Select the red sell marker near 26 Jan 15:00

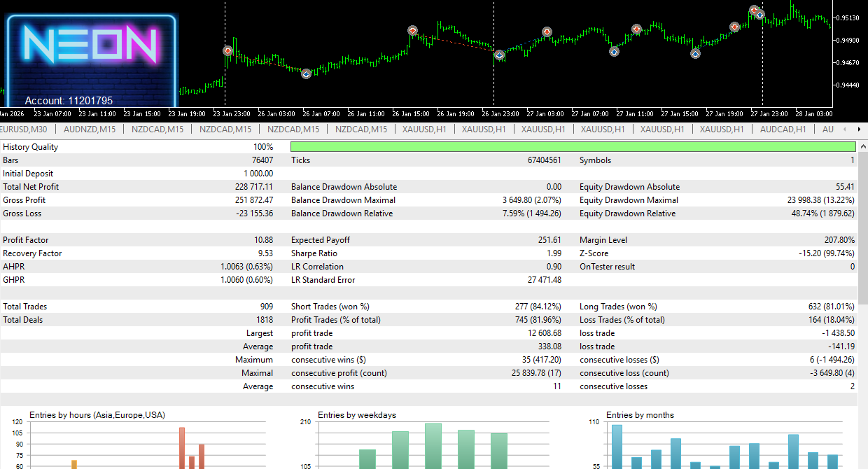click(413, 31)
